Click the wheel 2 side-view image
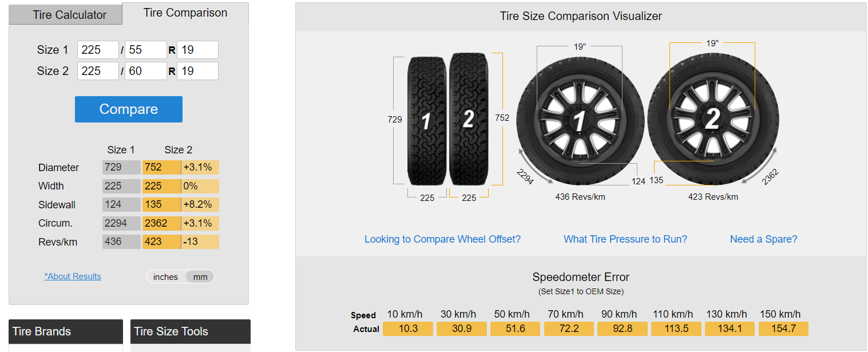The width and height of the screenshot is (868, 352). (x=712, y=120)
